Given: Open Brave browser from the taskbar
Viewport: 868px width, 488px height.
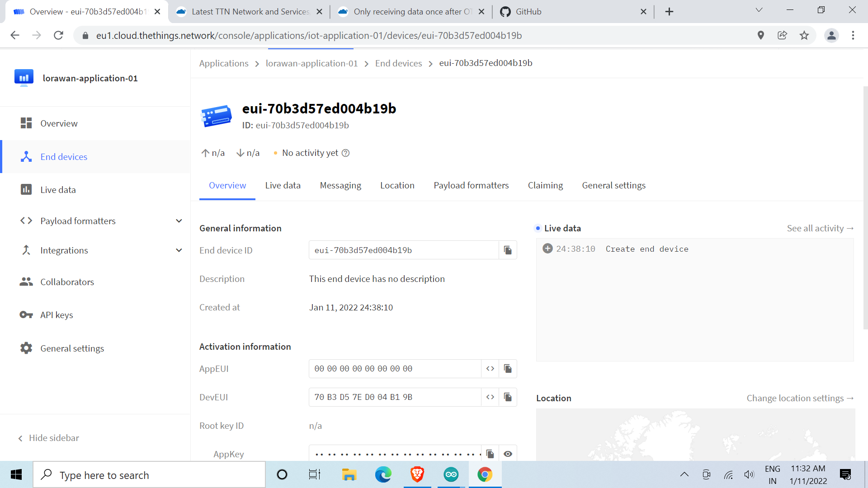Looking at the screenshot, I should [417, 474].
